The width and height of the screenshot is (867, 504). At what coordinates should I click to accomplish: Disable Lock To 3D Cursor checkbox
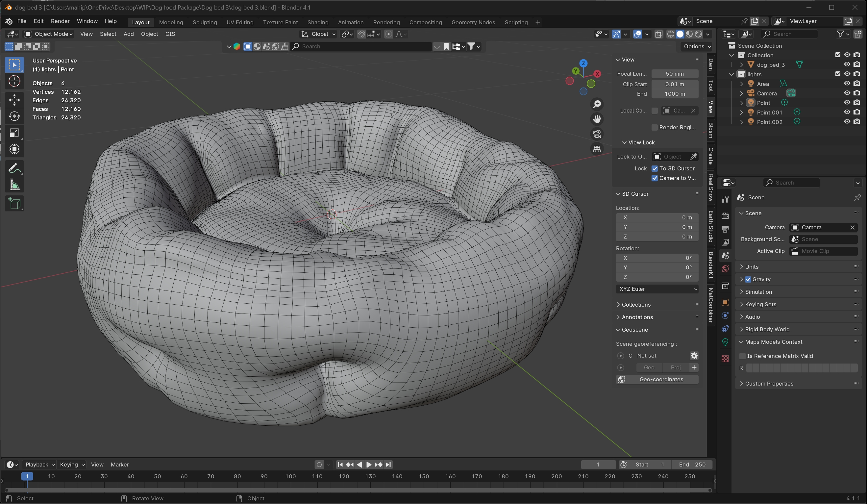pos(655,168)
